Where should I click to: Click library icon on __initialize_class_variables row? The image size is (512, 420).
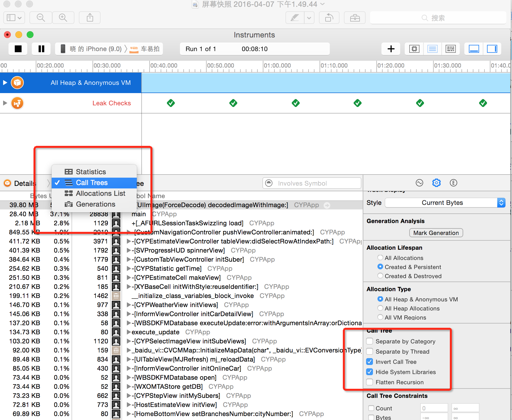tap(116, 296)
